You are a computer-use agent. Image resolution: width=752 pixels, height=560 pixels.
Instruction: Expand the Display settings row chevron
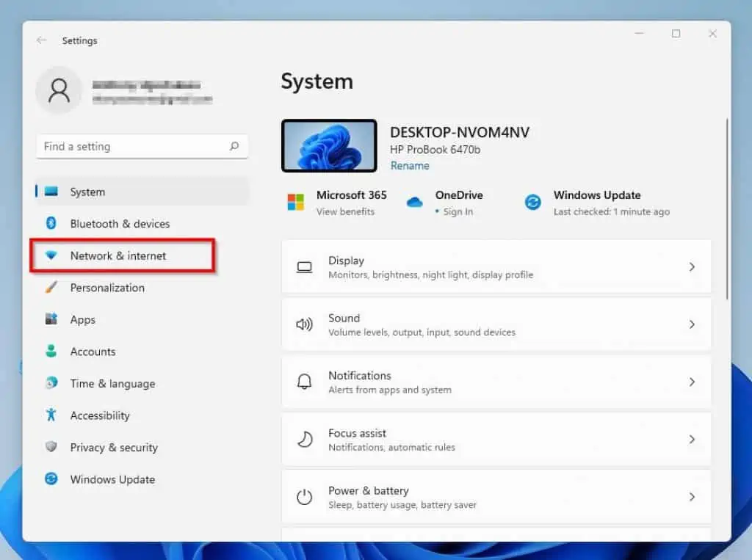click(x=692, y=266)
